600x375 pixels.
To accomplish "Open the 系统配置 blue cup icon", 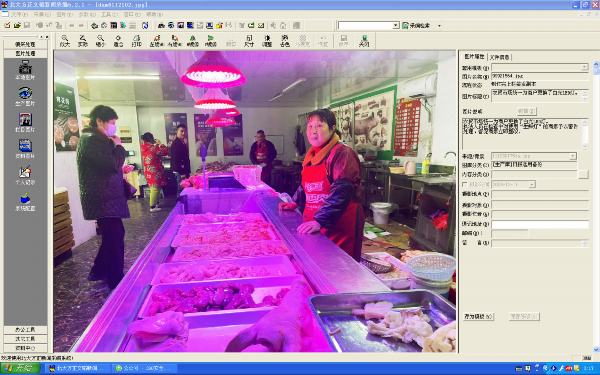I will point(25,201).
